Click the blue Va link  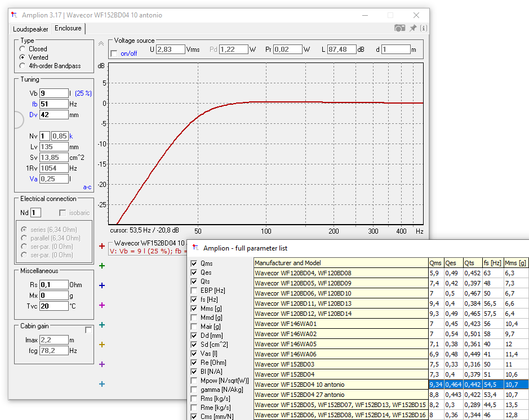click(33, 179)
